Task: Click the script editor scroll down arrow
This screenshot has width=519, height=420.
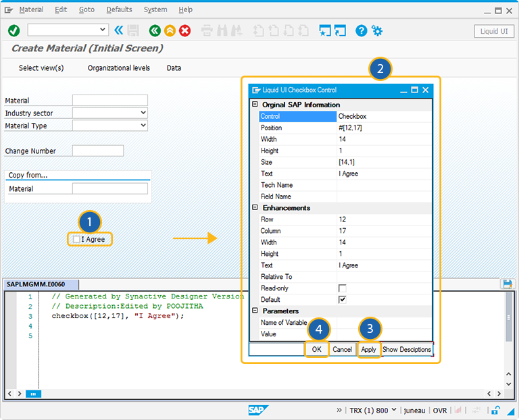Action: [509, 384]
